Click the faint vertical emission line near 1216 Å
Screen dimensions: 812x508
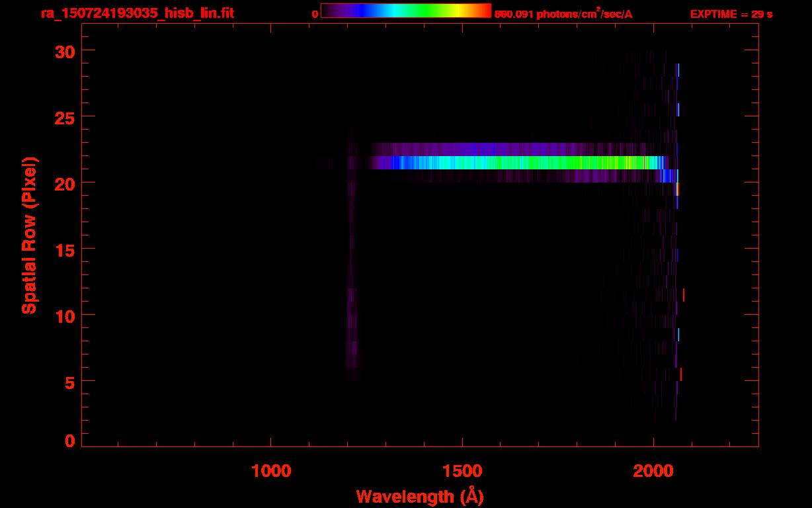click(352, 255)
